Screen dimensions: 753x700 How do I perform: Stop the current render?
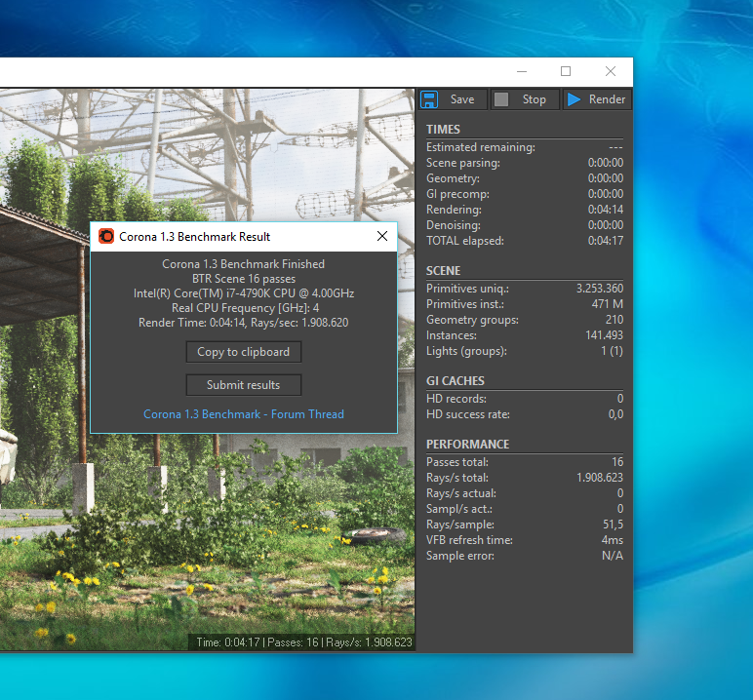[x=525, y=99]
